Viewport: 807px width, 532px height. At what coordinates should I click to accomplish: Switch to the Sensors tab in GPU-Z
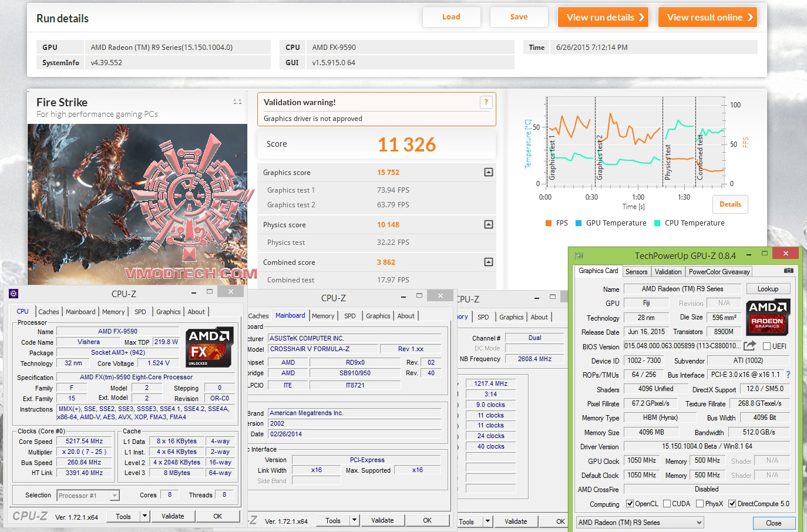coord(636,272)
